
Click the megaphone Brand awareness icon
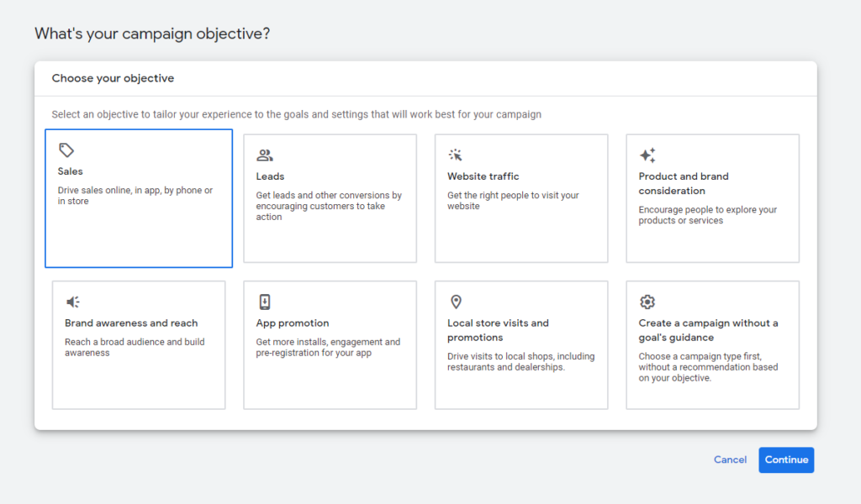point(73,302)
